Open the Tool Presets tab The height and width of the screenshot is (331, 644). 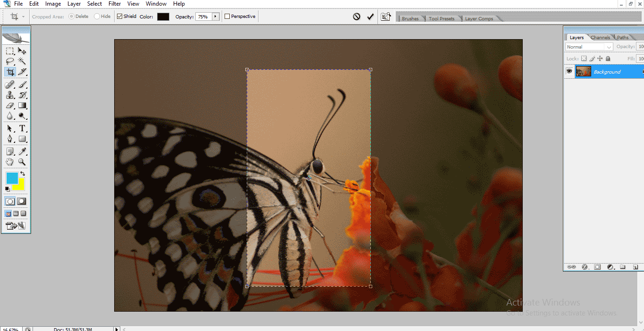442,19
